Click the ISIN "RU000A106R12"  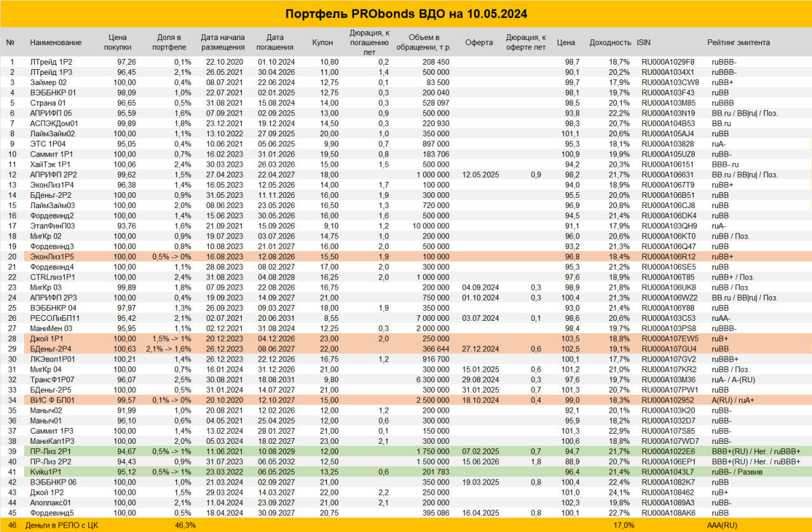[668, 256]
